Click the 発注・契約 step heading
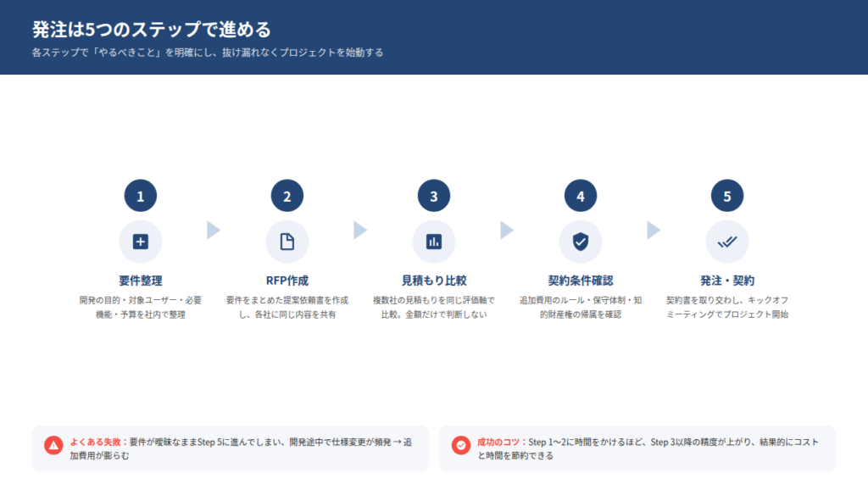 coord(727,281)
